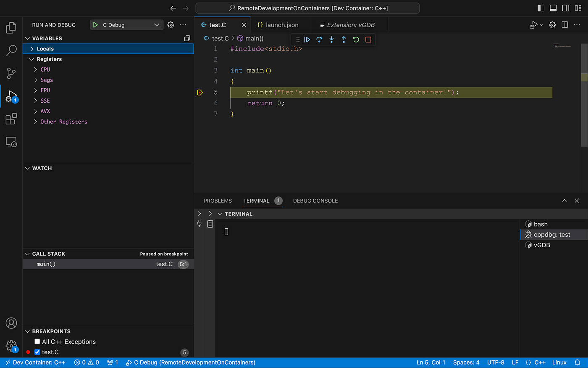Click Dev Container: C++ remote indicator
Image resolution: width=588 pixels, height=368 pixels.
coord(35,363)
